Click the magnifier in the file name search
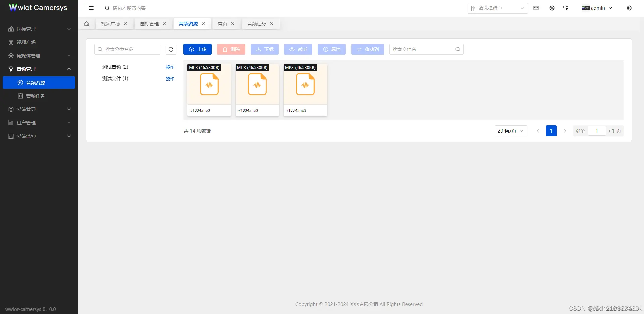Image resolution: width=644 pixels, height=314 pixels. click(x=458, y=49)
